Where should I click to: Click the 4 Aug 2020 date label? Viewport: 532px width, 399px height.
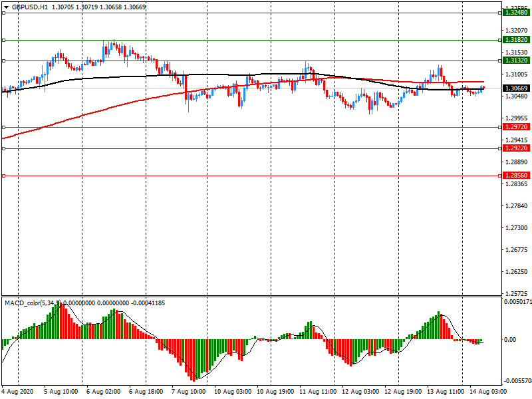click(18, 392)
